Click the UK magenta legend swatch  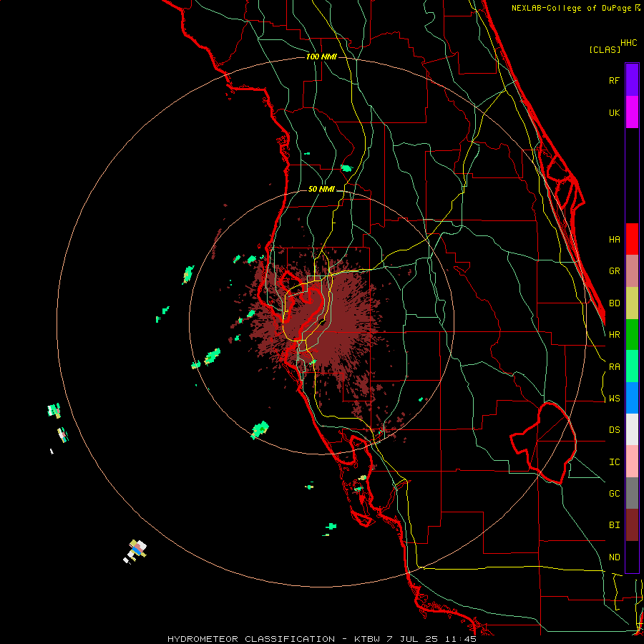(632, 112)
